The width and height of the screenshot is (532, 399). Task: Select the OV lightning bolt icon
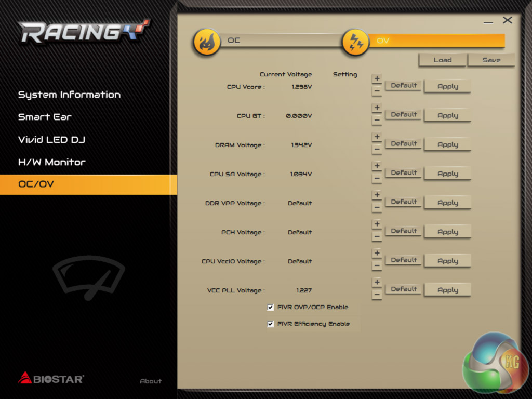[x=355, y=42]
